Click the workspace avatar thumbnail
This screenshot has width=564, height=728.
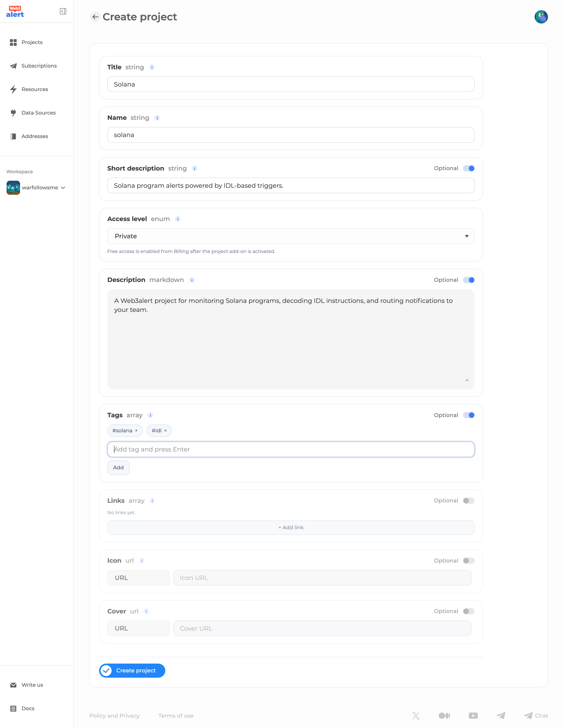point(13,188)
